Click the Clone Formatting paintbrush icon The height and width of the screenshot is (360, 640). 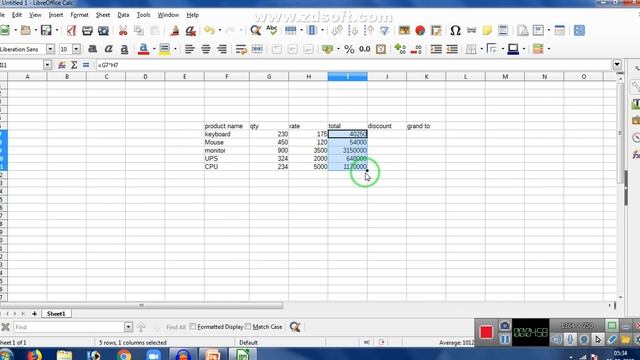175,30
